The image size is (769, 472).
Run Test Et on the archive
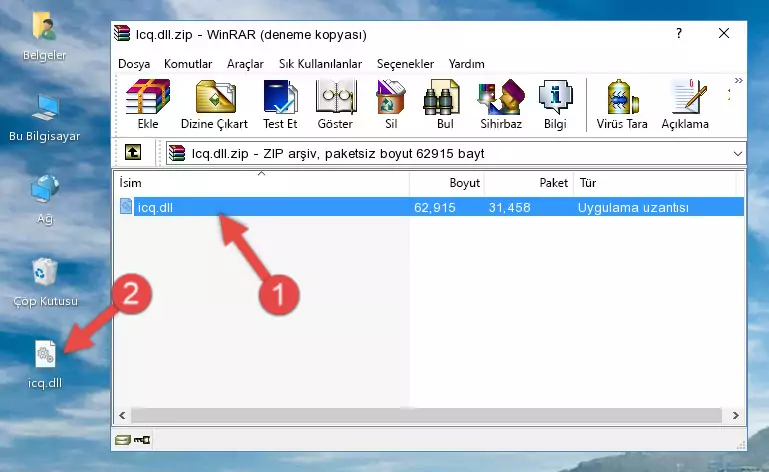[x=280, y=105]
